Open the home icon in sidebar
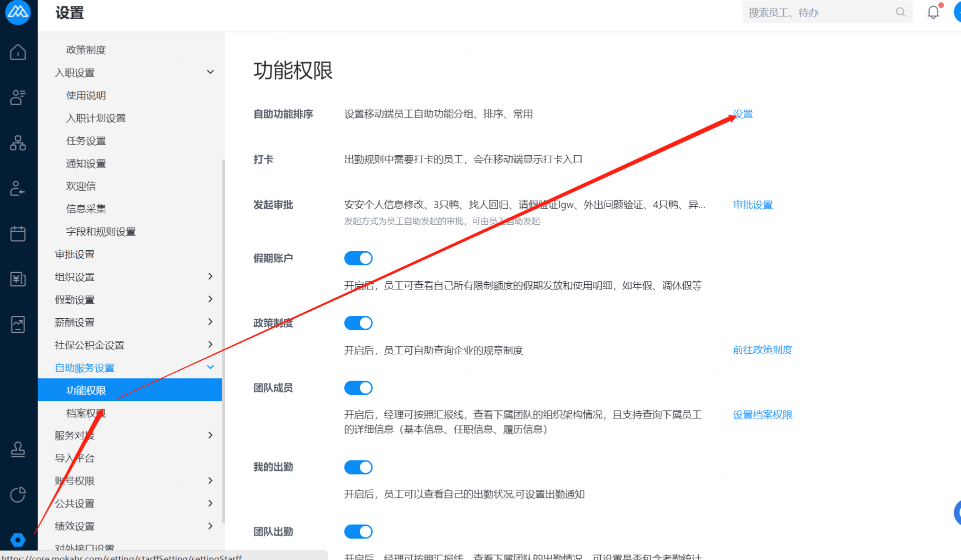The height and width of the screenshot is (560, 961). [18, 52]
